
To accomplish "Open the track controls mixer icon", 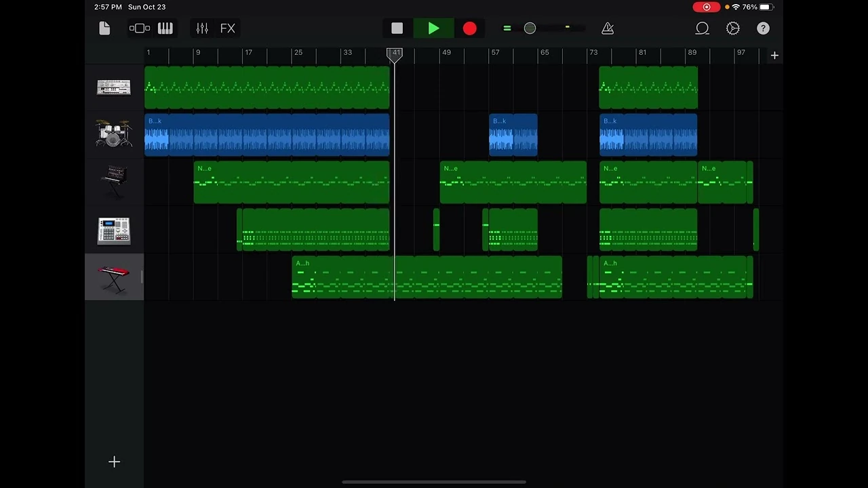I will [x=201, y=28].
